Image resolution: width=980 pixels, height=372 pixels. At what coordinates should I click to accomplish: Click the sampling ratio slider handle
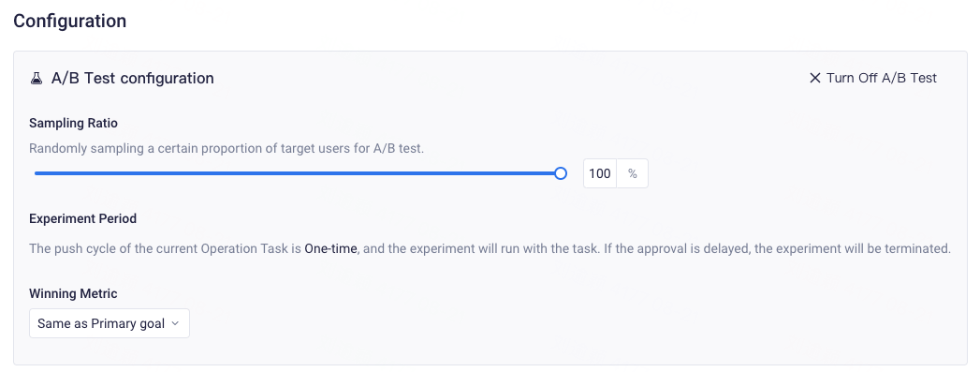561,173
